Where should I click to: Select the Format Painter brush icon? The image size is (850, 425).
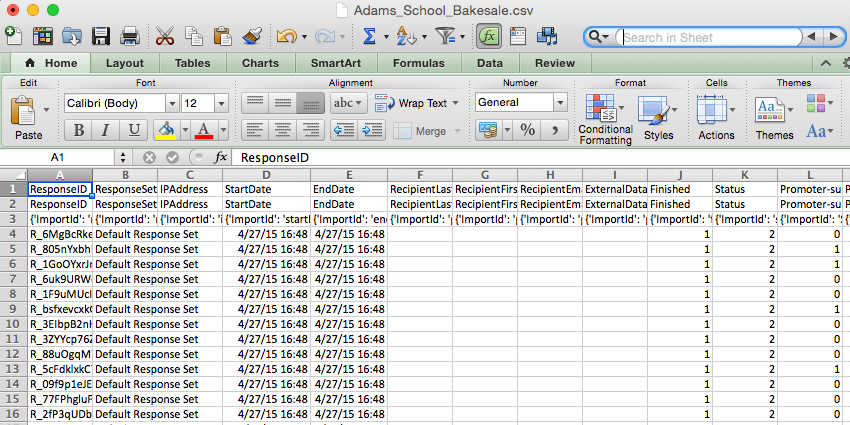252,36
